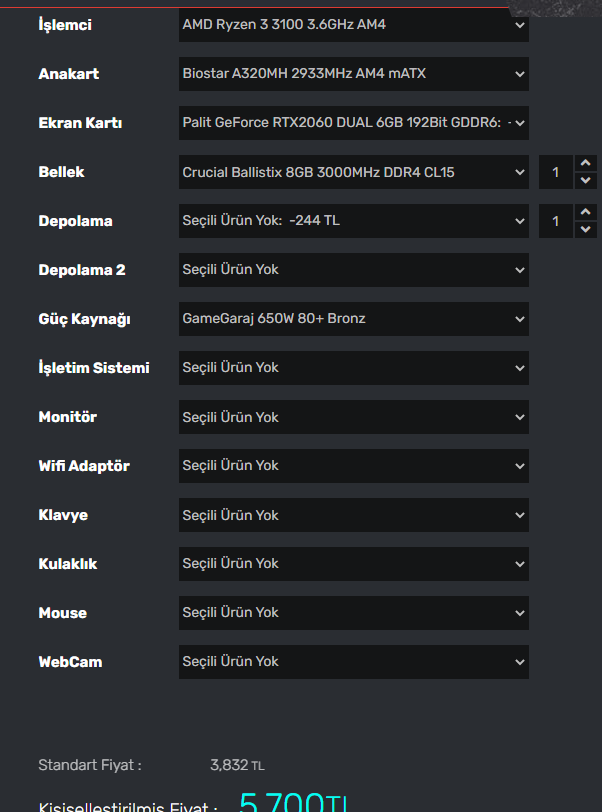Open the Kulaklık headset dropdown
This screenshot has height=812, width=602.
pos(353,564)
